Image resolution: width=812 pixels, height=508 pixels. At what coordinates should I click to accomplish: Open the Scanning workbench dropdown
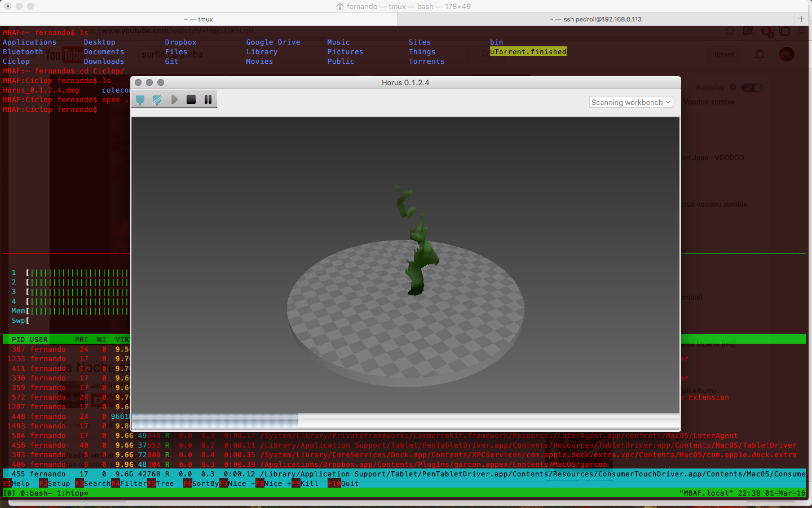(631, 102)
